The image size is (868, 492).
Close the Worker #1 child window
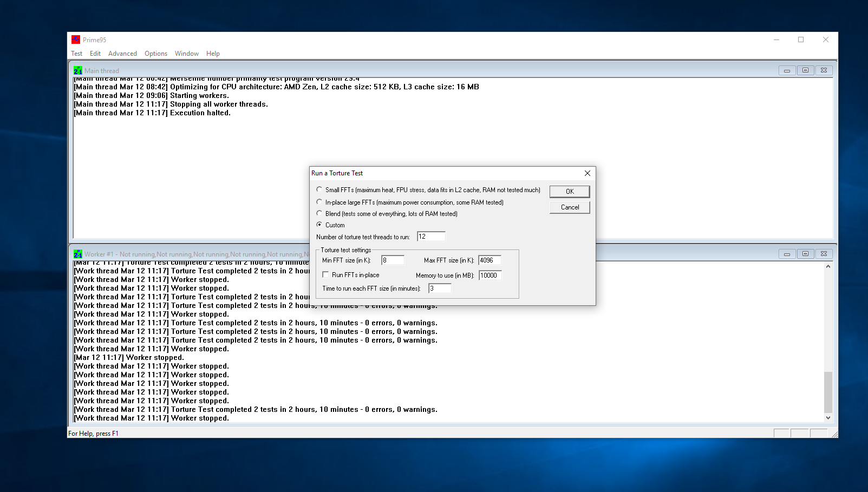[824, 254]
